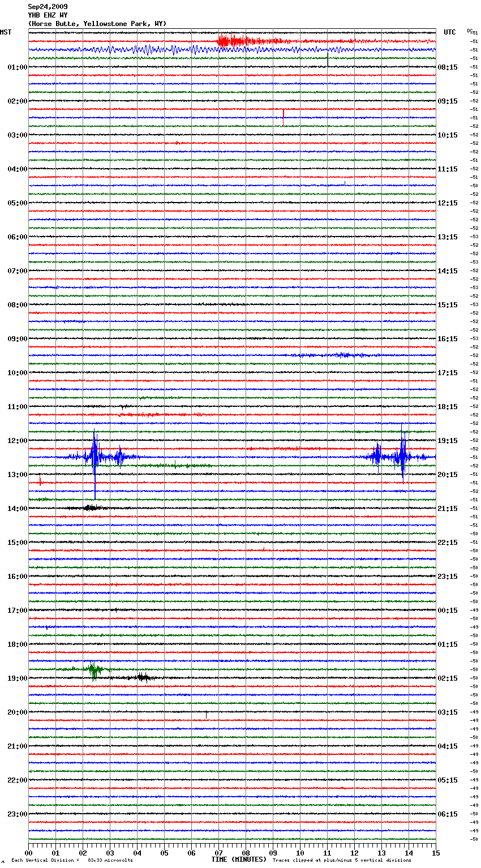Select the 20:00 MST time label
This screenshot has width=481, height=868.
pyautogui.click(x=18, y=712)
